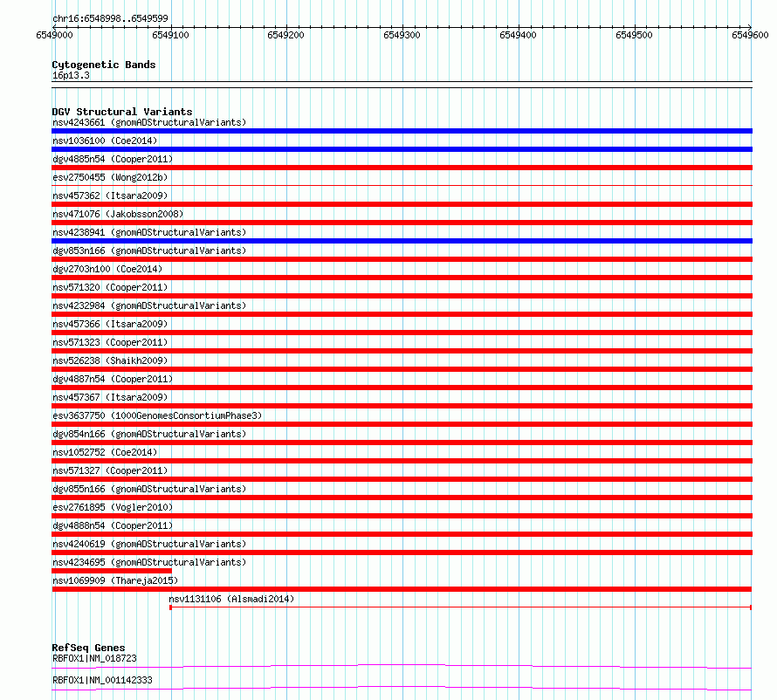Open variant nsv4234695 (gnomADStructuralVariants) label
The height and width of the screenshot is (700, 777).
pyautogui.click(x=149, y=562)
